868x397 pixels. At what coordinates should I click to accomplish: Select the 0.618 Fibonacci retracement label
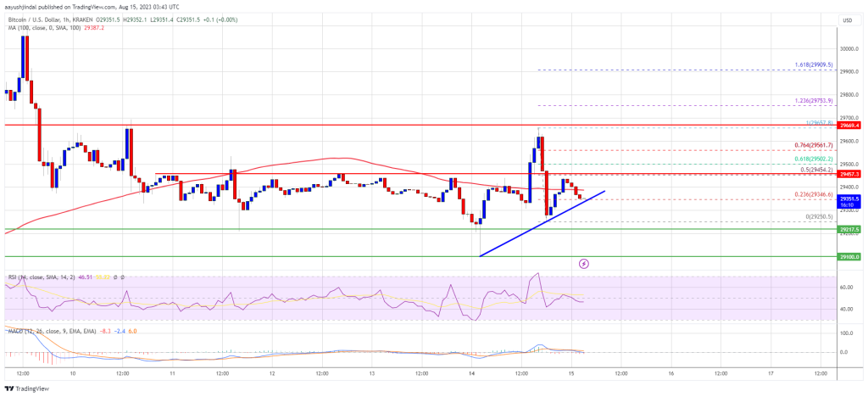[x=816, y=159]
